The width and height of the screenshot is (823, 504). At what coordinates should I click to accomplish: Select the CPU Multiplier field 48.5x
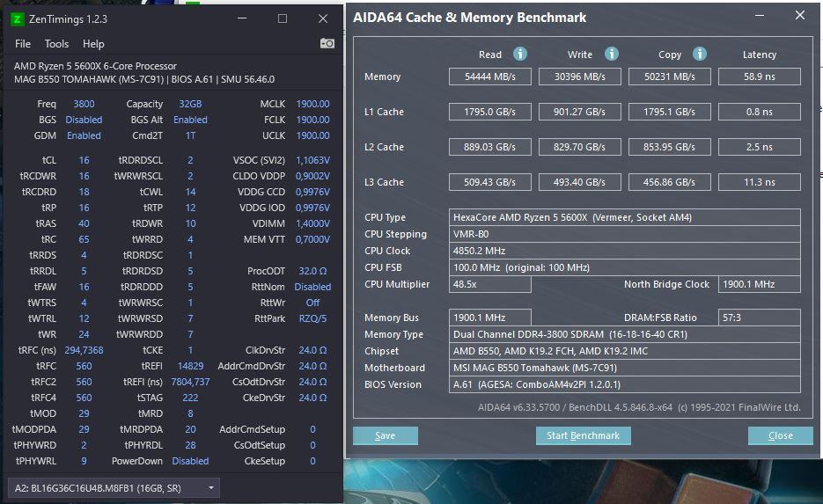(489, 284)
